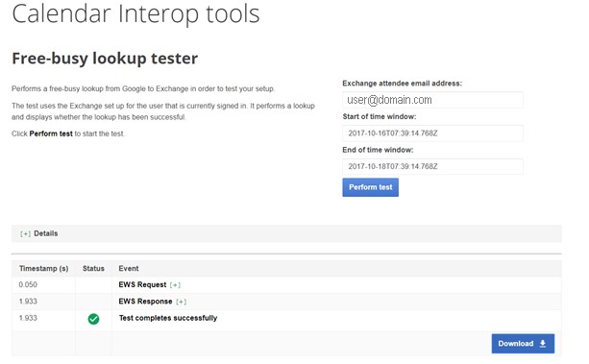Click the download arrow icon

coord(543,343)
